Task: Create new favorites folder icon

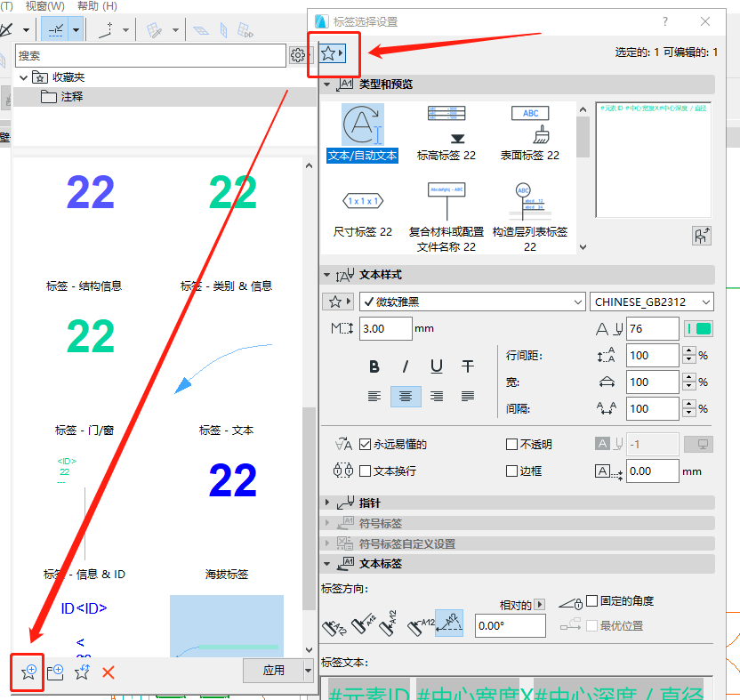Action: 55,672
